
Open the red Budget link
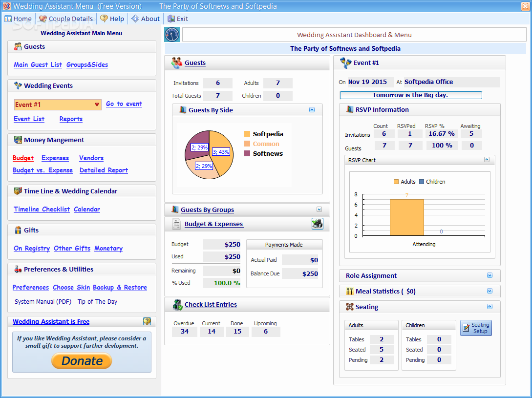(x=23, y=158)
